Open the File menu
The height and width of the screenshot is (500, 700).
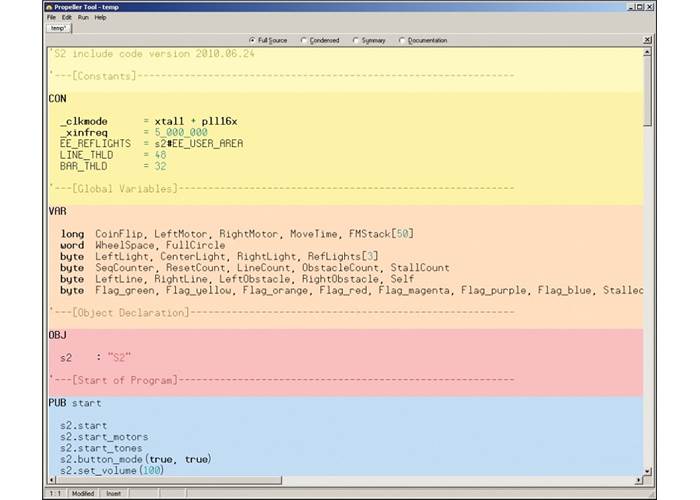point(51,17)
